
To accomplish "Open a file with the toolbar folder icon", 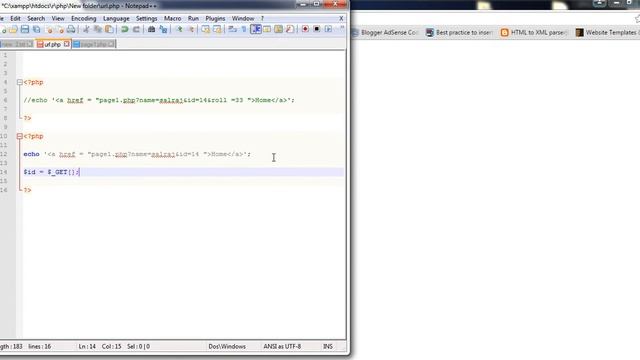I will click(x=13, y=29).
